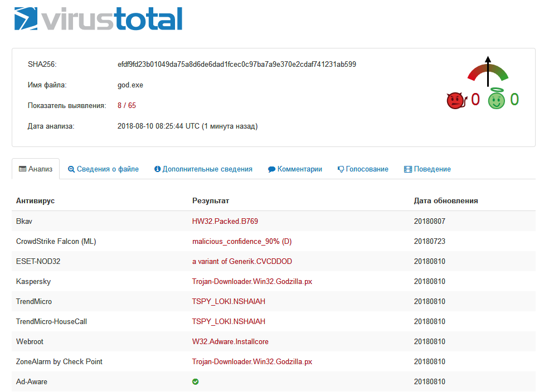Click the malicious_confidence_90% (D) result
The image size is (544, 392).
[x=242, y=241]
